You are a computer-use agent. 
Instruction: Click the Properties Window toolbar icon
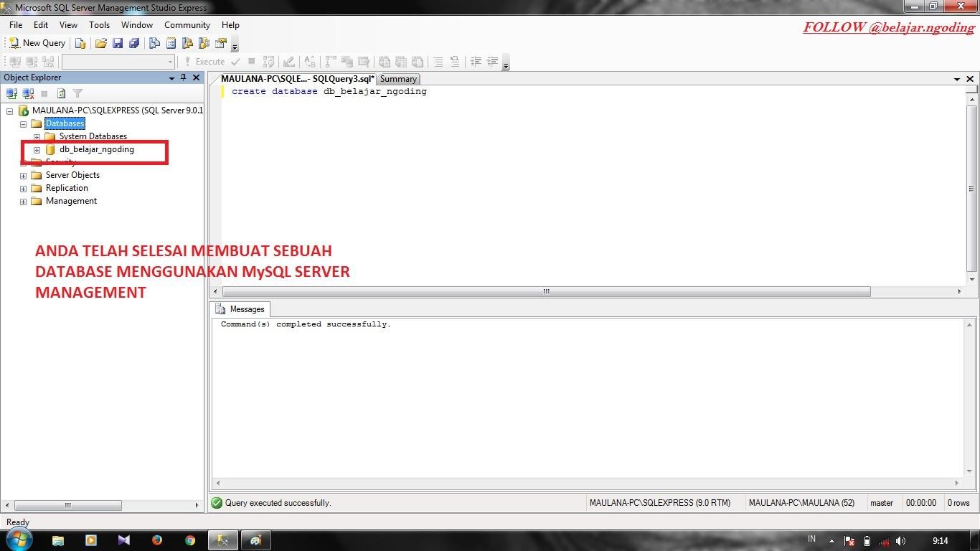(221, 43)
